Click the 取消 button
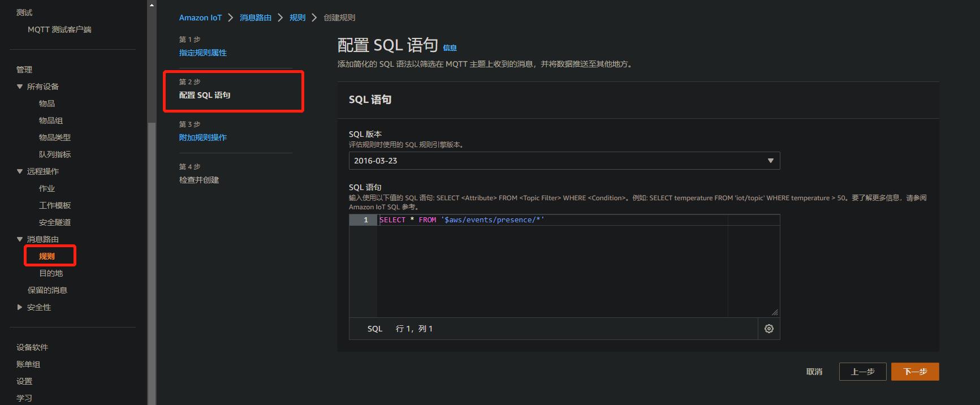 (814, 372)
